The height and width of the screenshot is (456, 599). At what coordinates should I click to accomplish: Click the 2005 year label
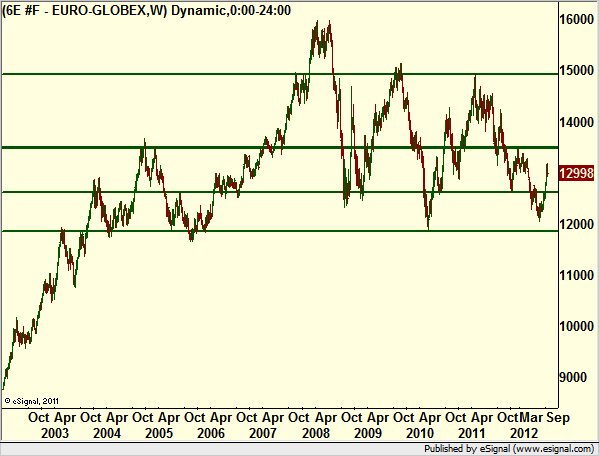click(x=159, y=433)
